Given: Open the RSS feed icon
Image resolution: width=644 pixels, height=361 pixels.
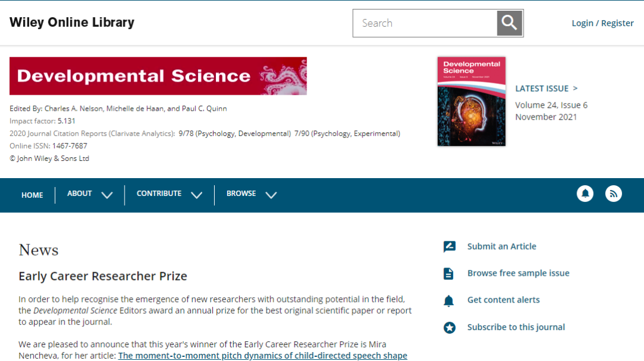Looking at the screenshot, I should pos(614,194).
